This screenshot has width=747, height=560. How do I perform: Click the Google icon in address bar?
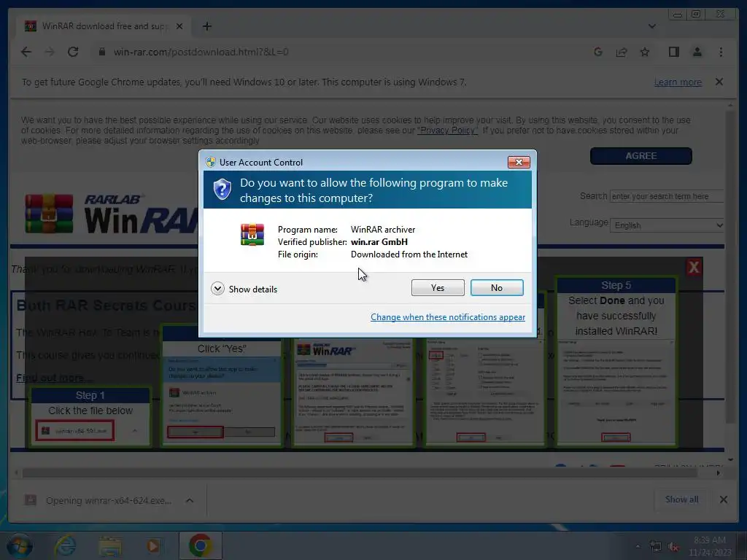[x=598, y=52]
